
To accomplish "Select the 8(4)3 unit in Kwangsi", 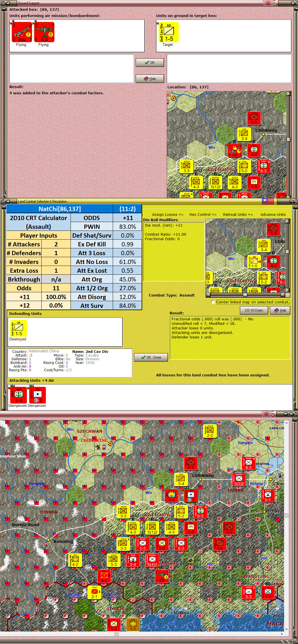I will [152, 560].
